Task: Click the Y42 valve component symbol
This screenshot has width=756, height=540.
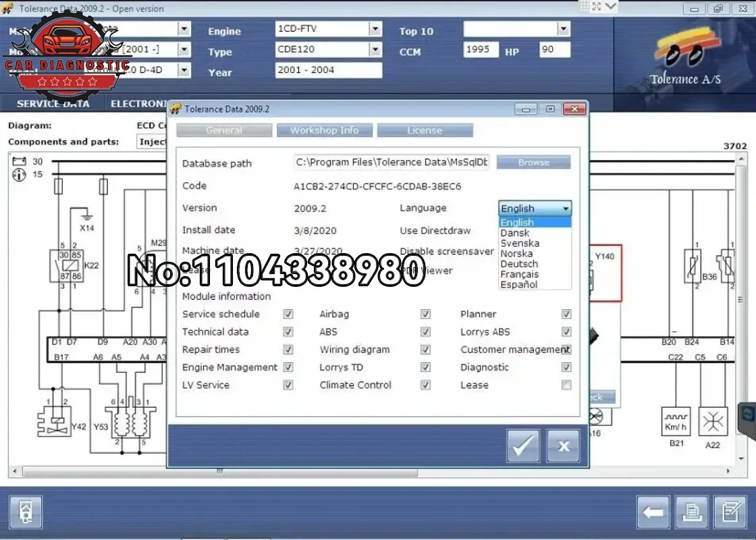Action: [x=55, y=421]
